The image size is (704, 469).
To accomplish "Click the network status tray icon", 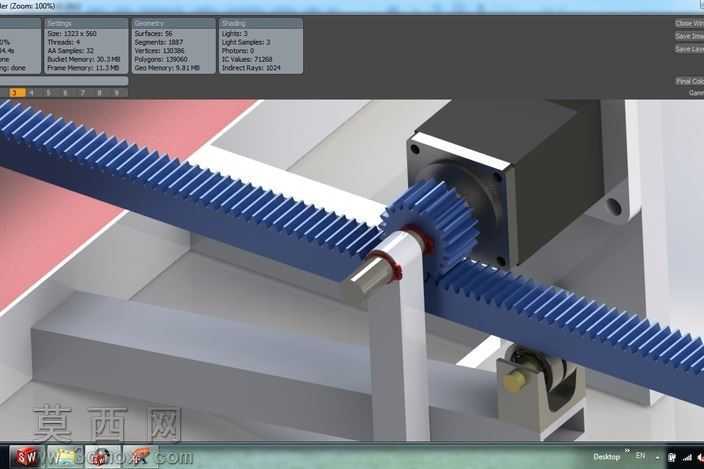I will [x=672, y=457].
